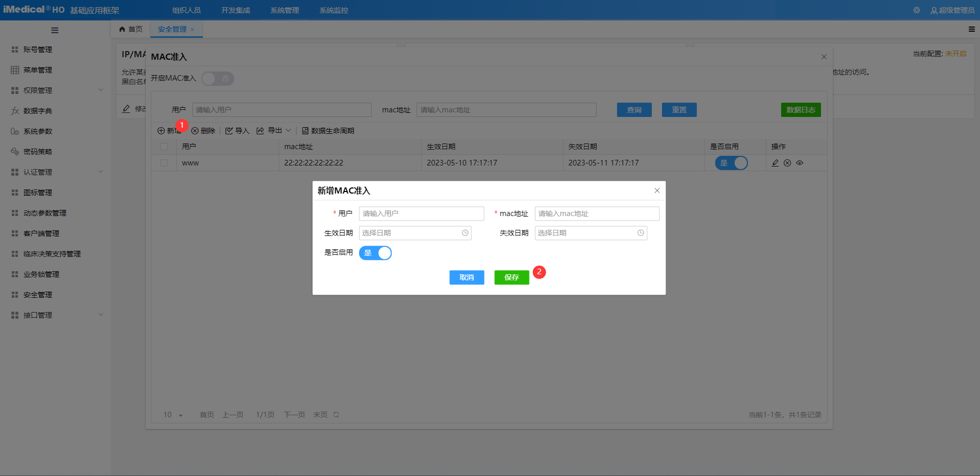
Task: Click the invalidate circle-x icon in the operations column
Action: [787, 162]
